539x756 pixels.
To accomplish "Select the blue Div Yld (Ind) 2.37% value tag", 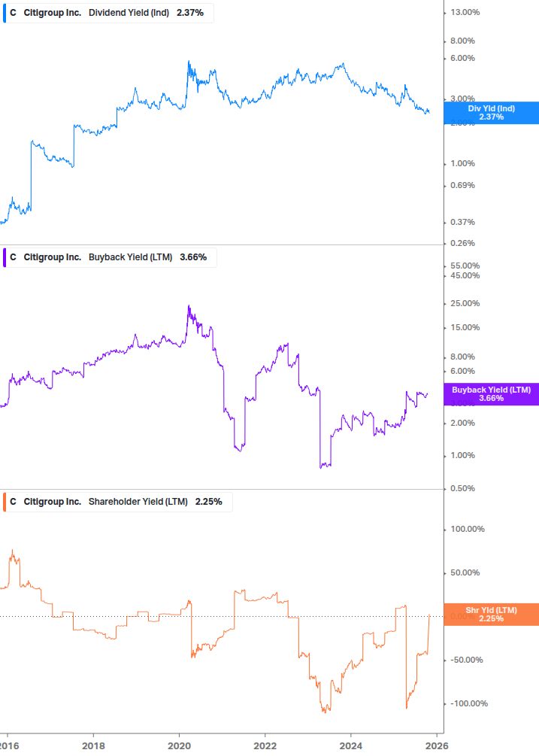I will (x=492, y=113).
